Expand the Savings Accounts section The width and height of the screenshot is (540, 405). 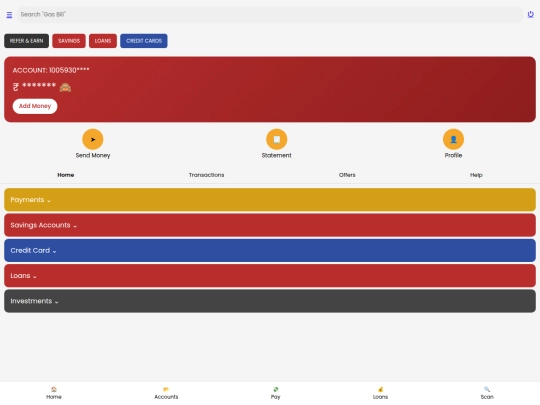click(270, 225)
